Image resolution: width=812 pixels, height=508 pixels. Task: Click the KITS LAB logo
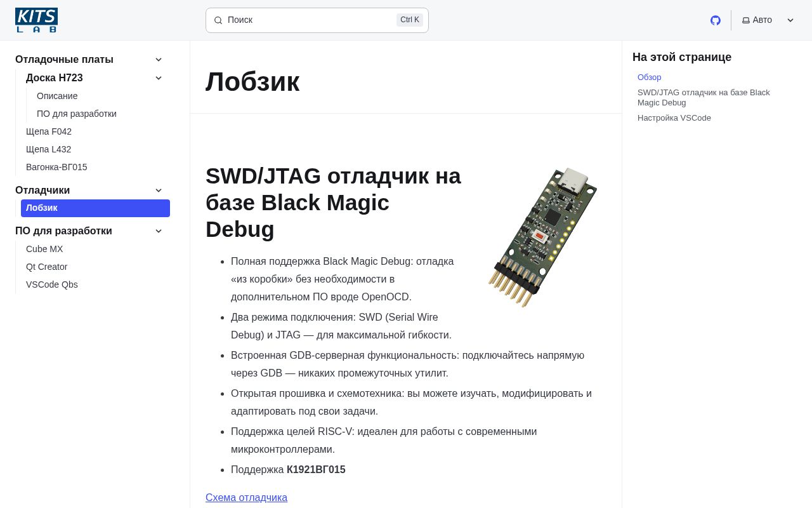click(36, 20)
